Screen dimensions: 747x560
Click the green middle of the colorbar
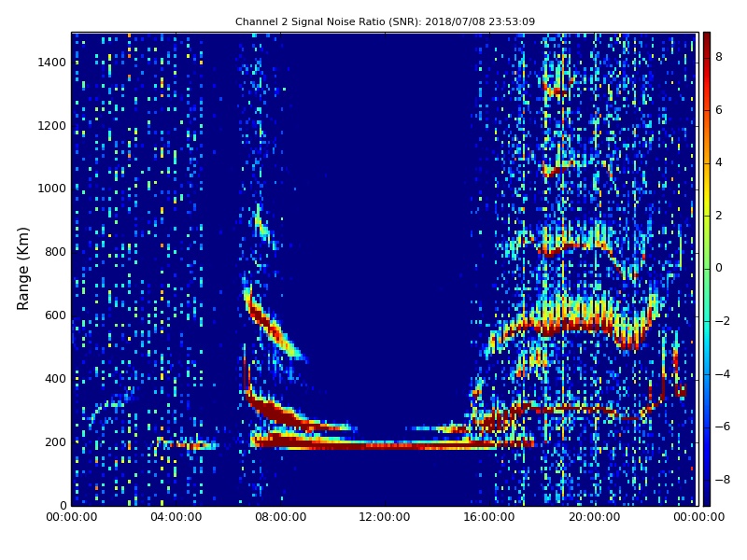pos(707,269)
